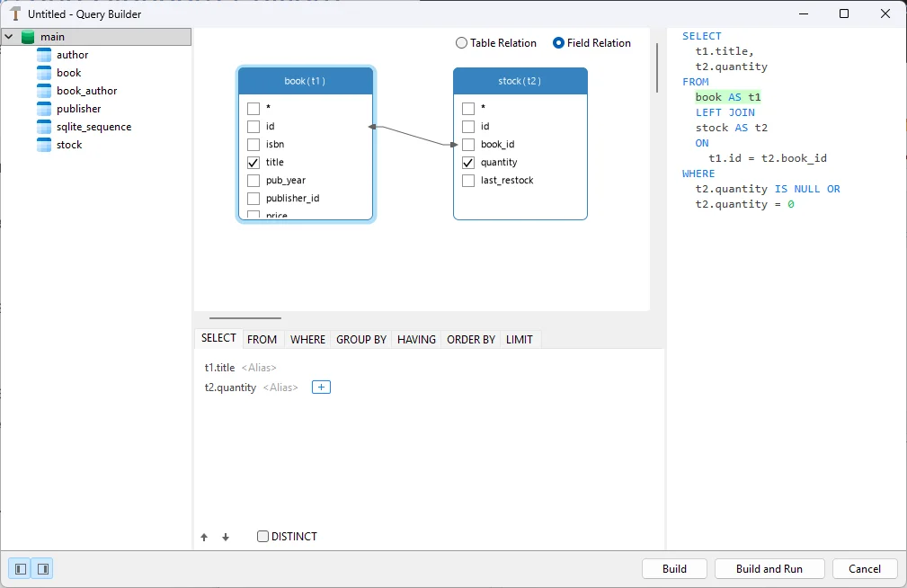Click the Build button

pos(674,569)
